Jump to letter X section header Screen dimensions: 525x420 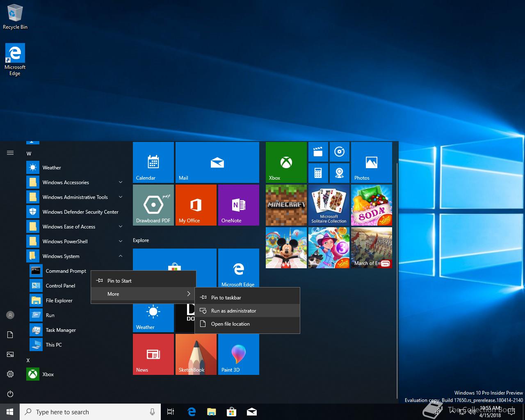tap(28, 361)
